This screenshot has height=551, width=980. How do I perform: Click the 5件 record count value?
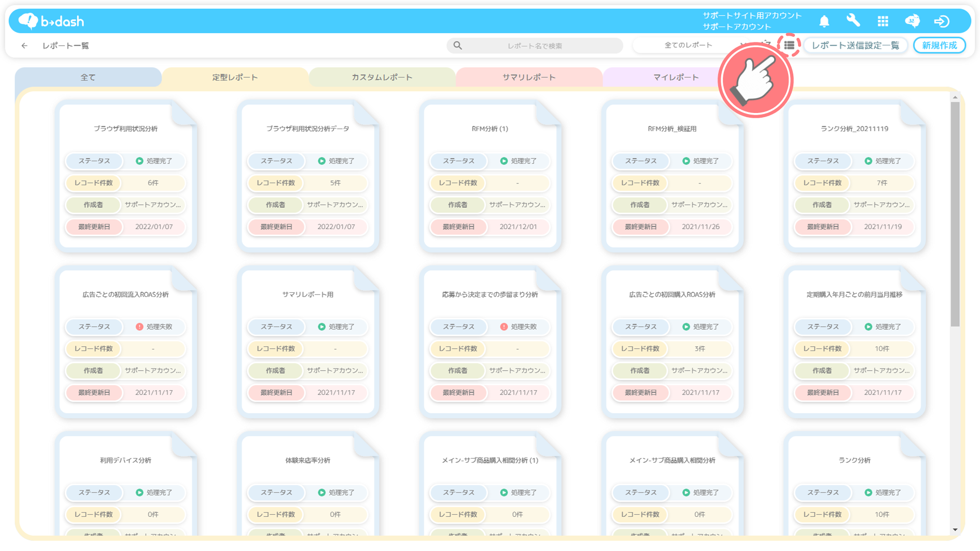click(x=335, y=183)
